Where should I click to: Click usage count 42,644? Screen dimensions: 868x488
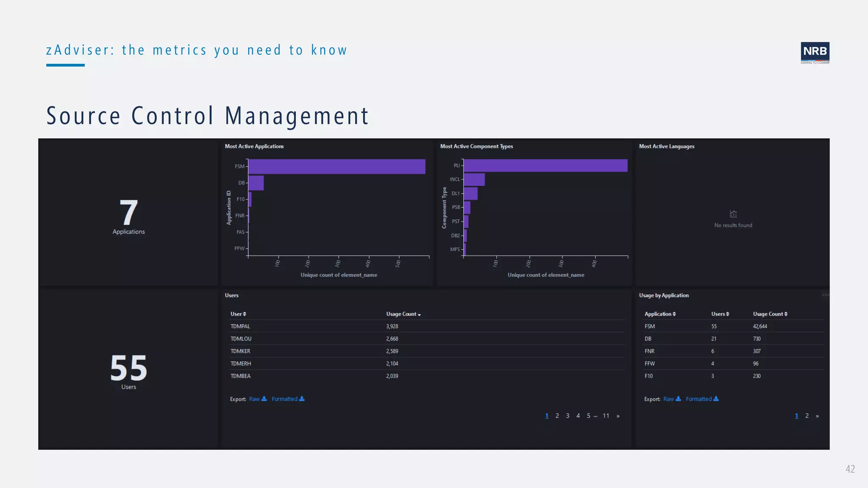(x=760, y=326)
